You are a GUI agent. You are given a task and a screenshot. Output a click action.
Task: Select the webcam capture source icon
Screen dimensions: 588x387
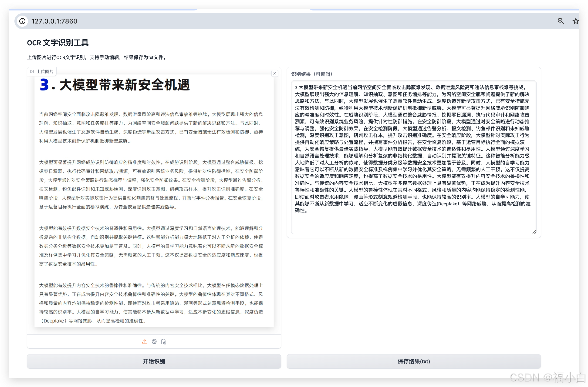[x=154, y=342]
